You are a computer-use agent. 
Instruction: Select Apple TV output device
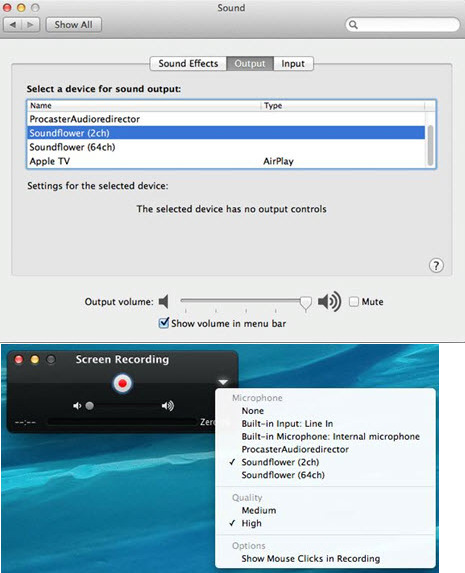click(226, 161)
